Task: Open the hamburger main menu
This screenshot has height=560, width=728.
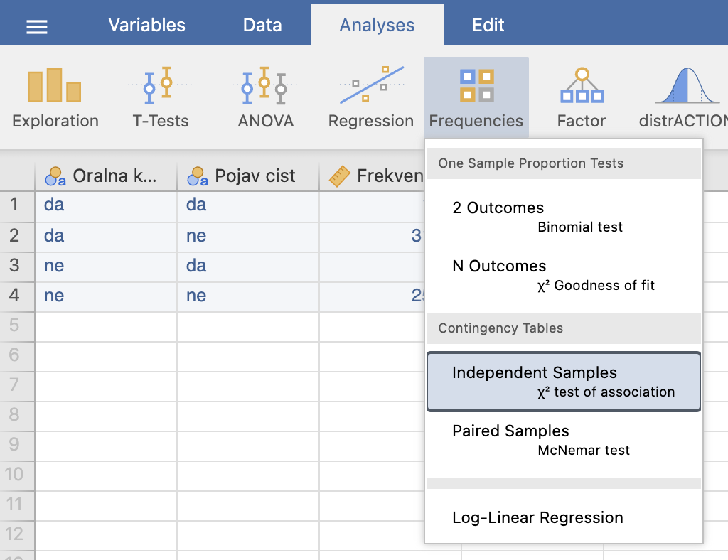Action: coord(37,26)
